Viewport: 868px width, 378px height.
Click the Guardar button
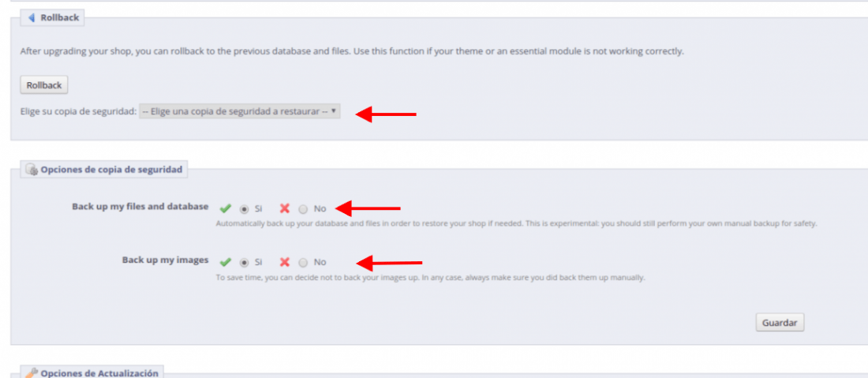(780, 322)
